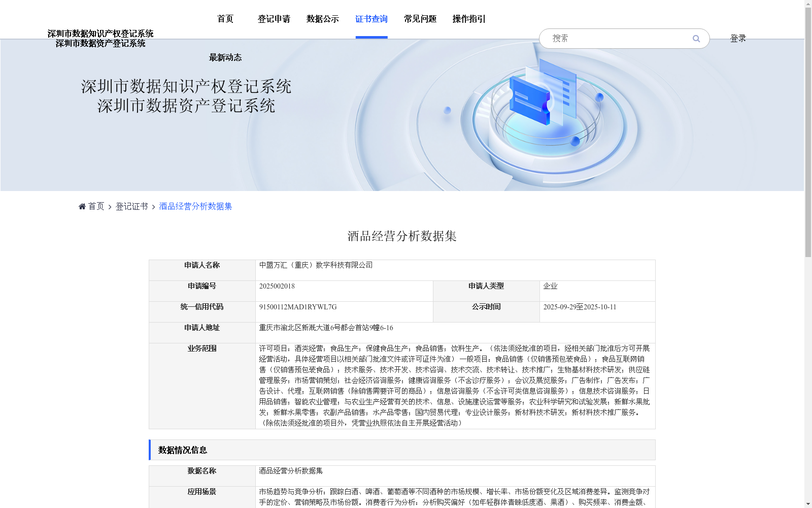
Task: Click address 重庆市渝北区新溉大道6号都会首站9幢6-16
Action: (x=326, y=328)
